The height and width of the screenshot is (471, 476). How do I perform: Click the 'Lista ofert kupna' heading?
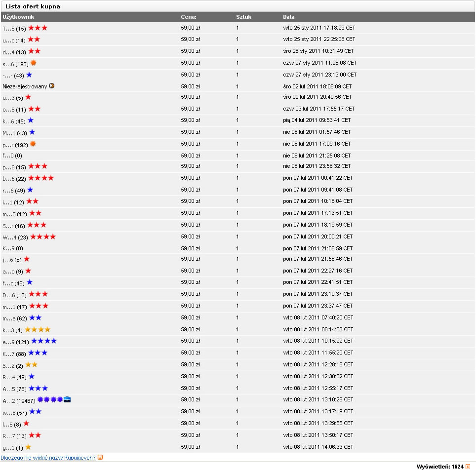(x=33, y=6)
